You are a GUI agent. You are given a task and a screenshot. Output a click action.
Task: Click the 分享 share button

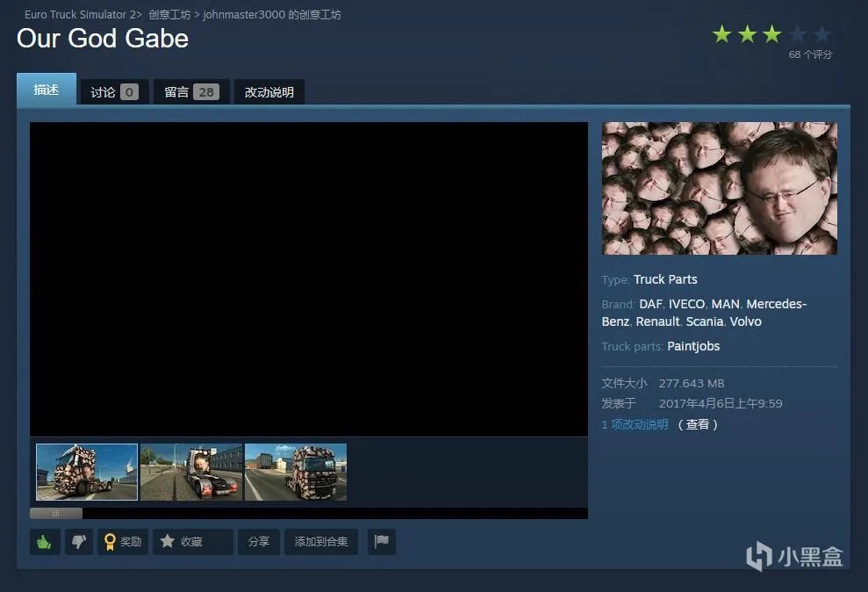click(x=258, y=542)
